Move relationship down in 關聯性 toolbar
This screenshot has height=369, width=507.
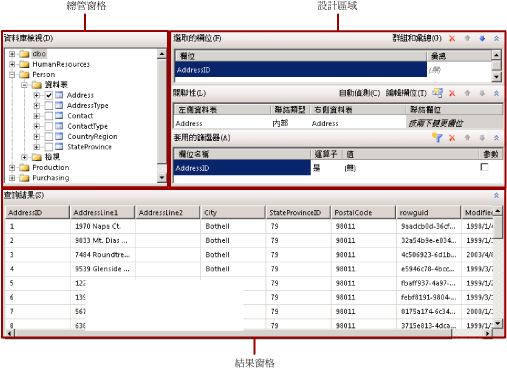[482, 93]
